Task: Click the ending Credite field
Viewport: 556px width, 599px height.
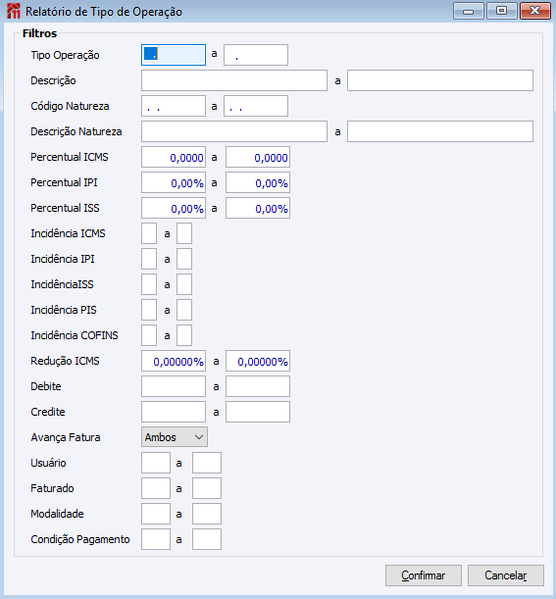Action: 258,412
